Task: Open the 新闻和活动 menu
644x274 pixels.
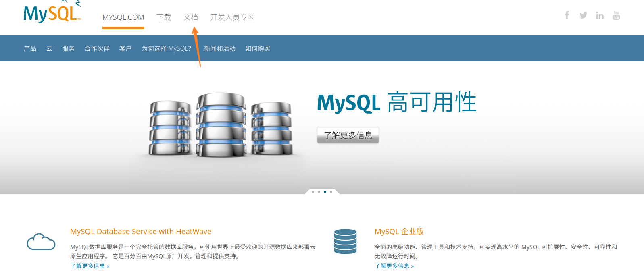Action: point(220,48)
